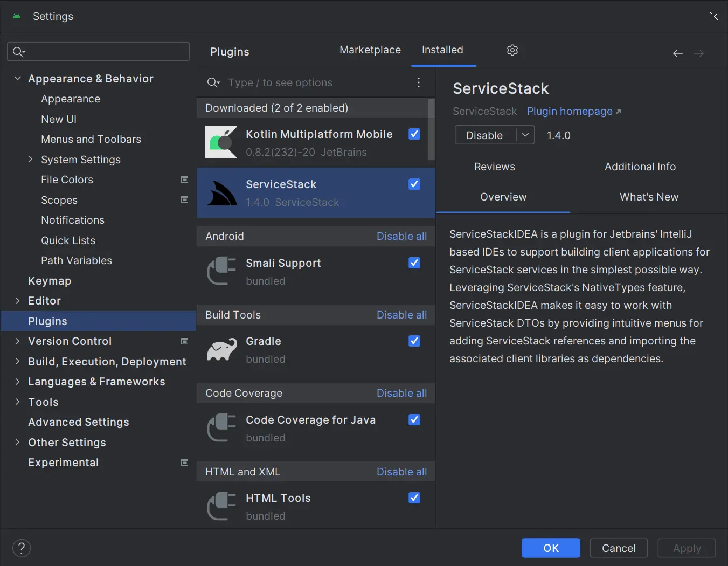Click the project-level icon beside Scopes
This screenshot has height=566, width=728.
(x=185, y=199)
